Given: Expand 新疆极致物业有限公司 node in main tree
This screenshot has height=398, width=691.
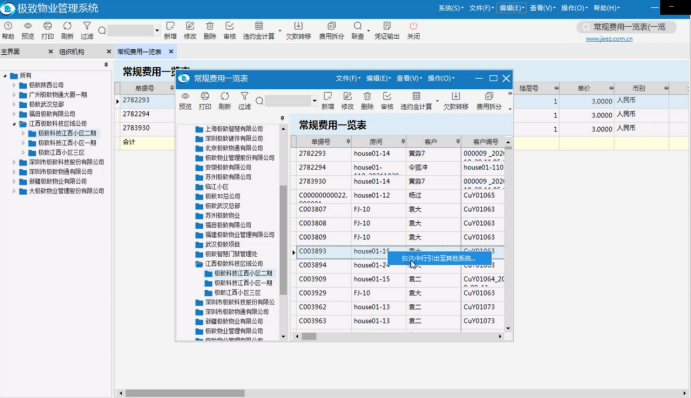Looking at the screenshot, I should click(14, 181).
